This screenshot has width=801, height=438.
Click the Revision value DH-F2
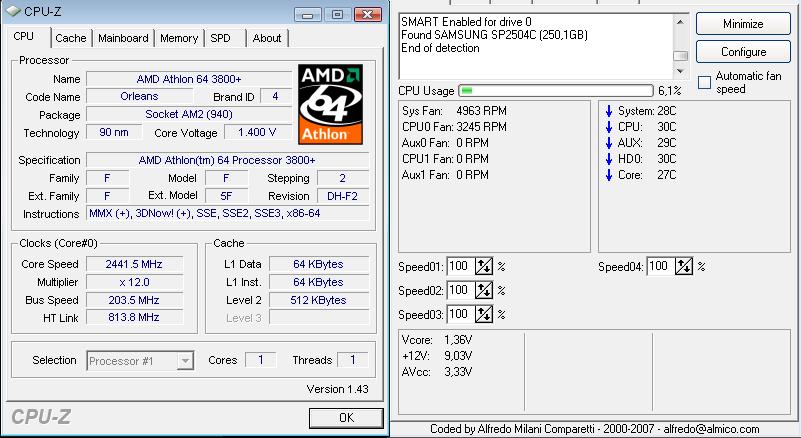pyautogui.click(x=342, y=196)
